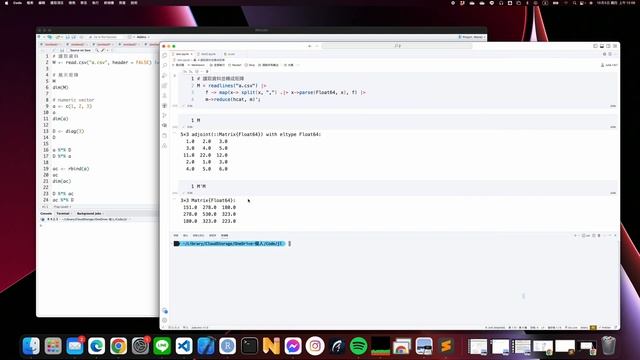The height and width of the screenshot is (360, 640).
Task: Click the terminal prompt path in VS Code
Action: [x=231, y=244]
